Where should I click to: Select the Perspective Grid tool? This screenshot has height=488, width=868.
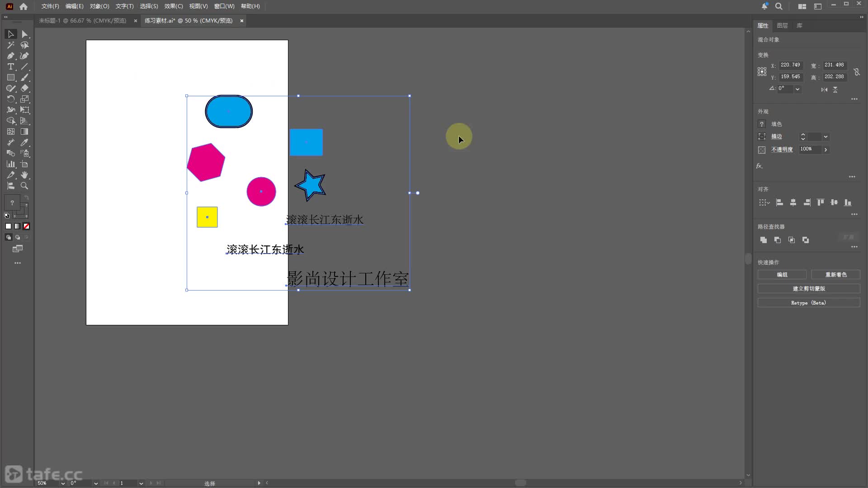click(25, 121)
